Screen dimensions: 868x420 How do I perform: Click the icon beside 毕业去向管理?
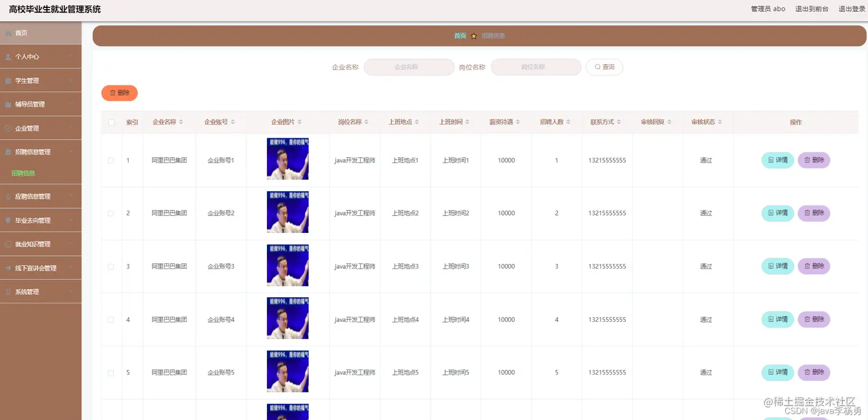[x=8, y=220]
